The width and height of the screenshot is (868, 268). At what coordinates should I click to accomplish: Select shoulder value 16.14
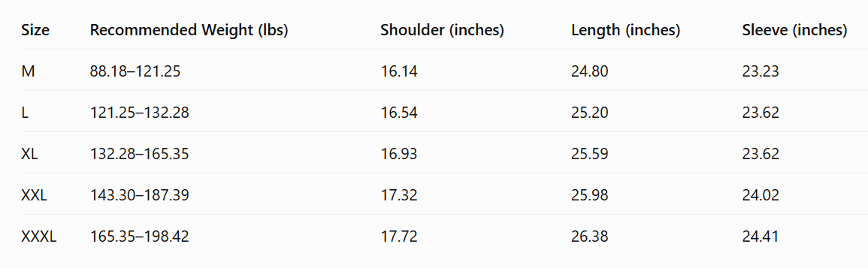click(399, 71)
